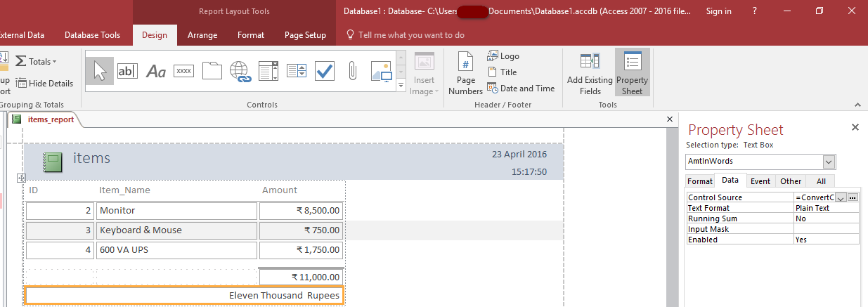Choose the Select pointer control

[100, 71]
